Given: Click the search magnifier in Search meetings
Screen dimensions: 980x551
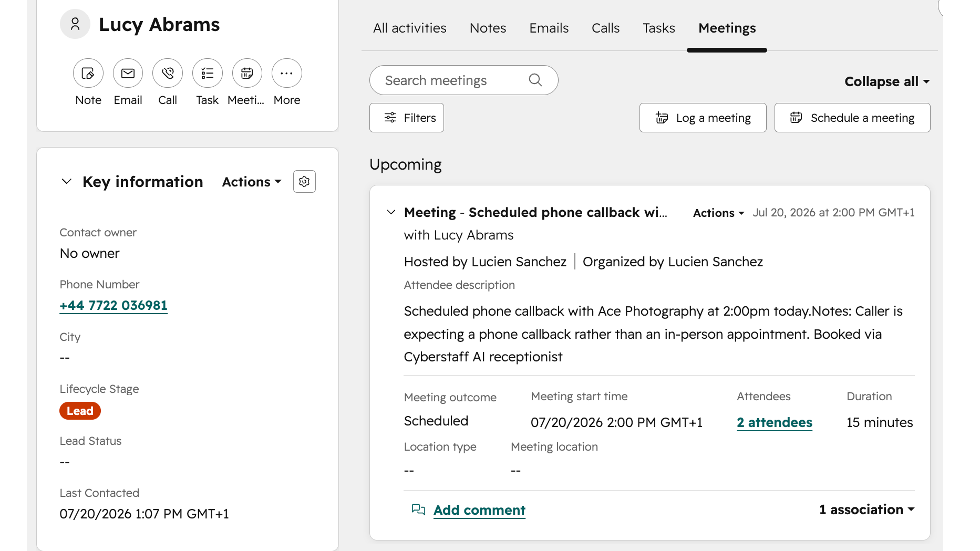Looking at the screenshot, I should pos(535,80).
